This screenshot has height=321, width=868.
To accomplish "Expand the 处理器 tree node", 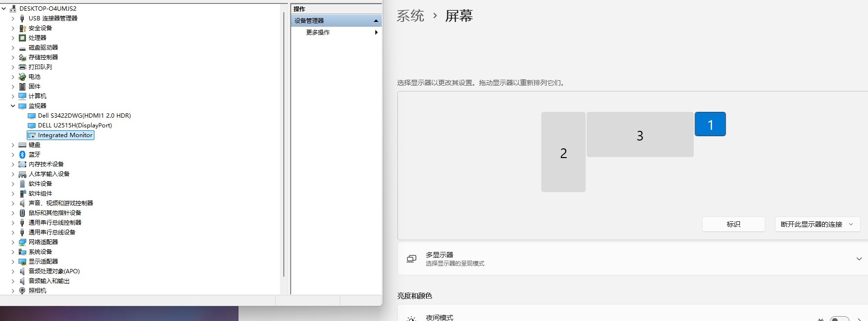I will 13,37.
